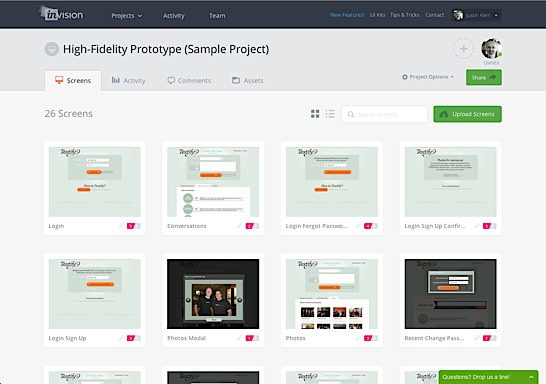Click the Login Sign Up screen title

[x=68, y=338]
